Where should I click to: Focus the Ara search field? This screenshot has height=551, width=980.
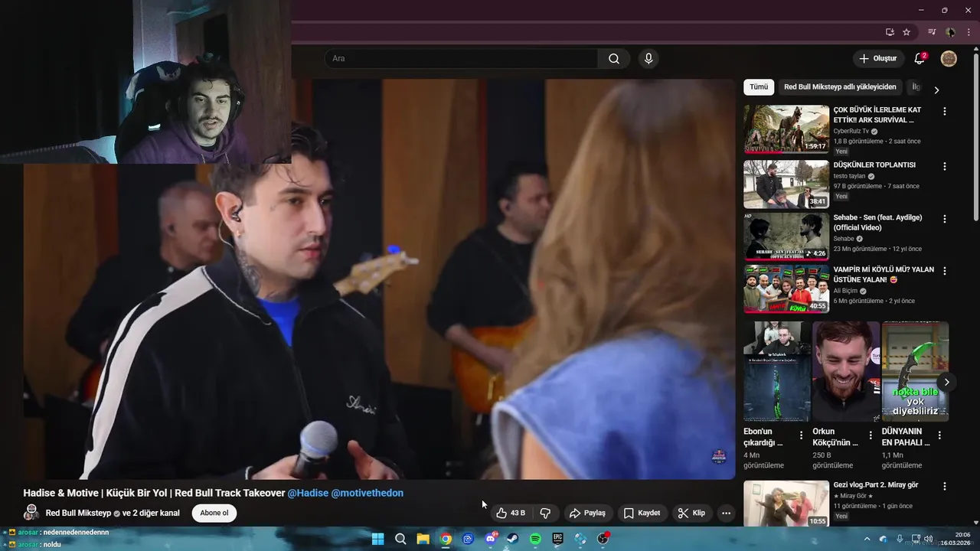(462, 59)
